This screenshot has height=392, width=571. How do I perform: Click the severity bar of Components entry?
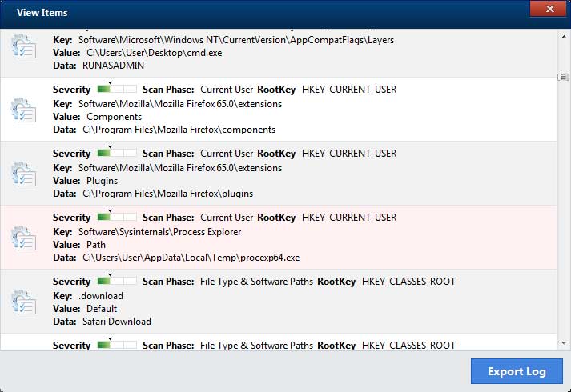click(116, 89)
